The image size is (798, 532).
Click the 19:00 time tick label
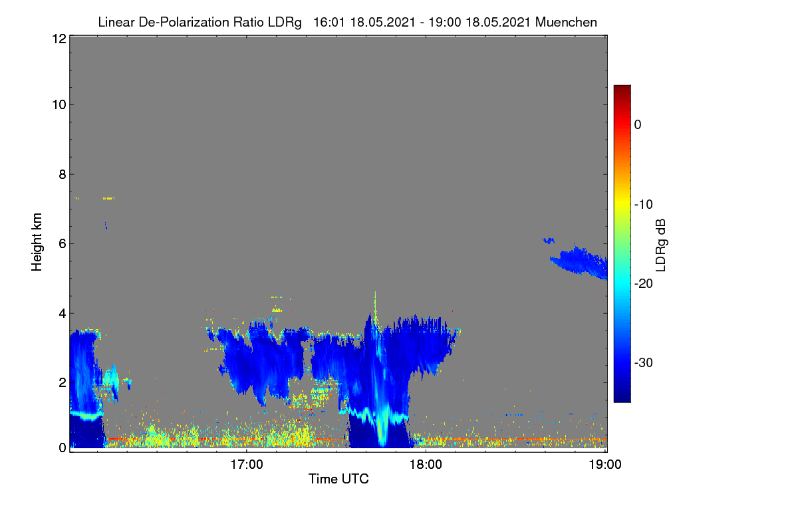click(604, 465)
